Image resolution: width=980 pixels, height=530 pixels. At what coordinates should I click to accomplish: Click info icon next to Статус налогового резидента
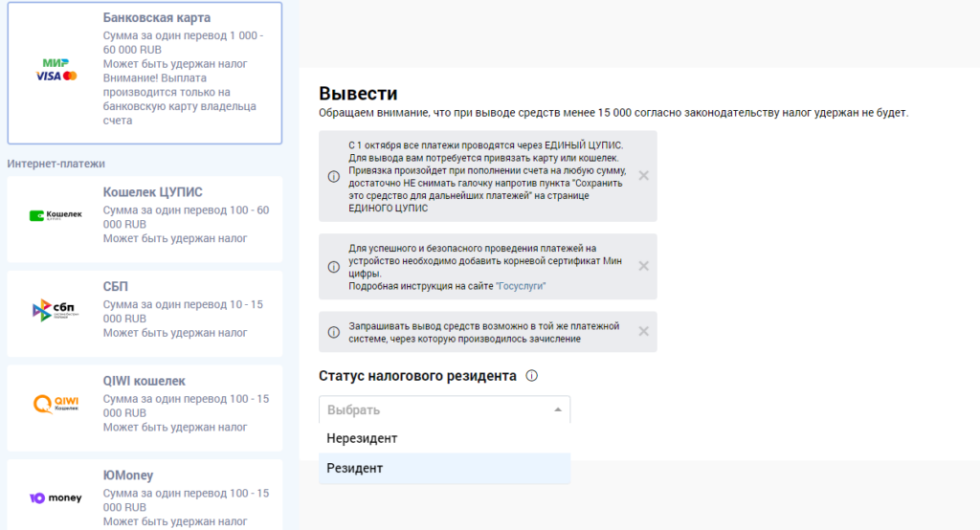pyautogui.click(x=531, y=376)
